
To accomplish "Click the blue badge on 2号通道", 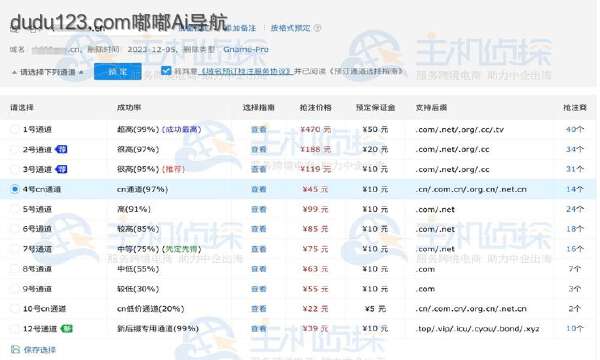I will point(61,149).
